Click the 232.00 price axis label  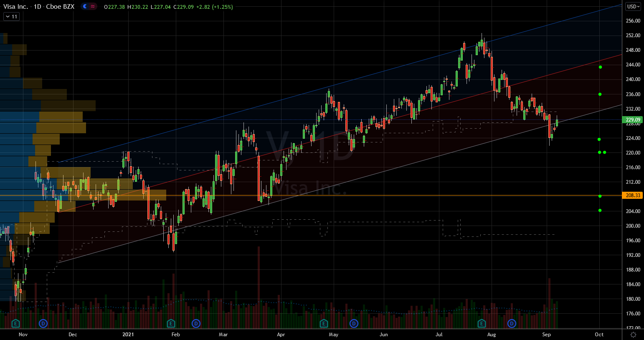coord(633,109)
